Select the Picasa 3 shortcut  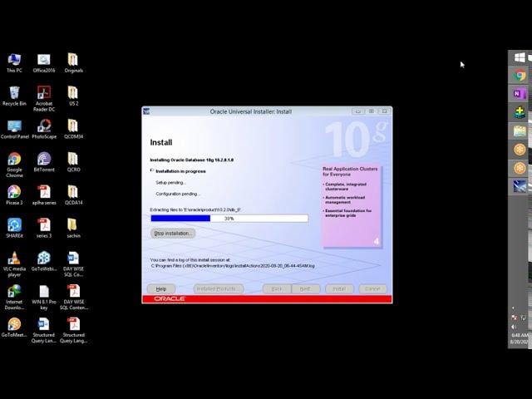click(14, 195)
